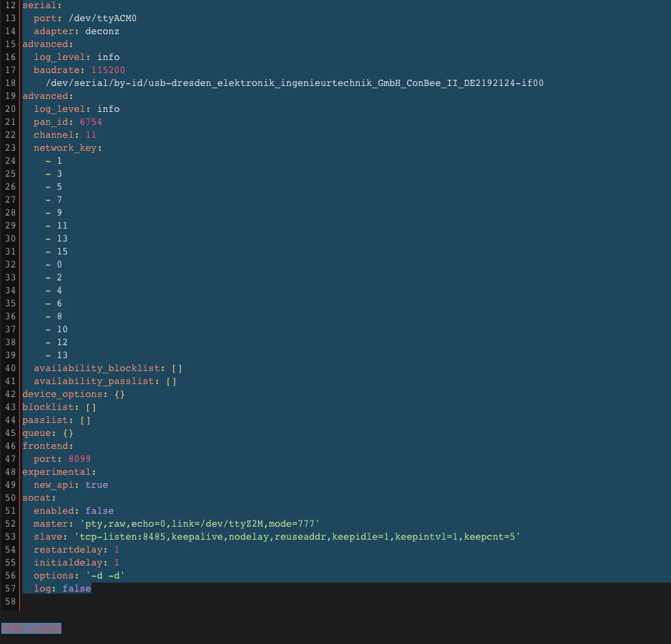Image resolution: width=671 pixels, height=644 pixels.
Task: Click the 'availability_blocklist' line
Action: click(108, 368)
